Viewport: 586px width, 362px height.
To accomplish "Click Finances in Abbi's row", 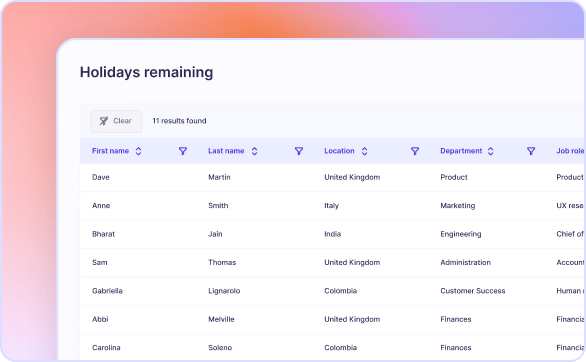I will pos(456,319).
